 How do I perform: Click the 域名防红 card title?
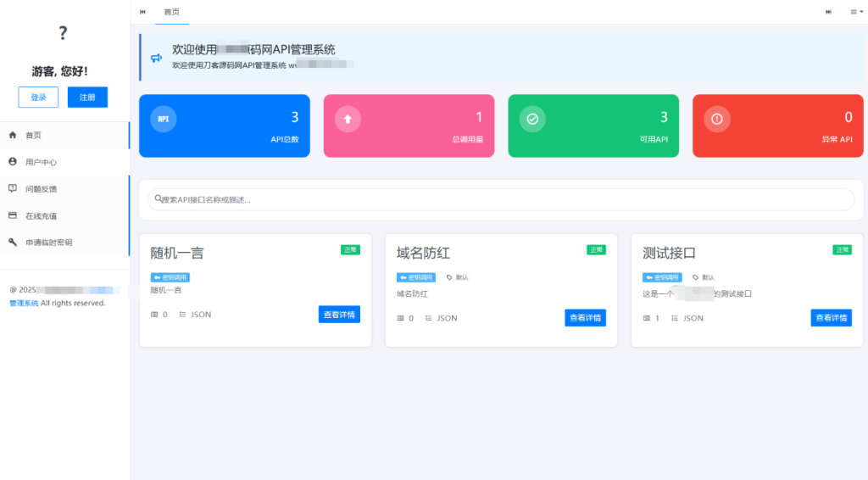pos(423,253)
